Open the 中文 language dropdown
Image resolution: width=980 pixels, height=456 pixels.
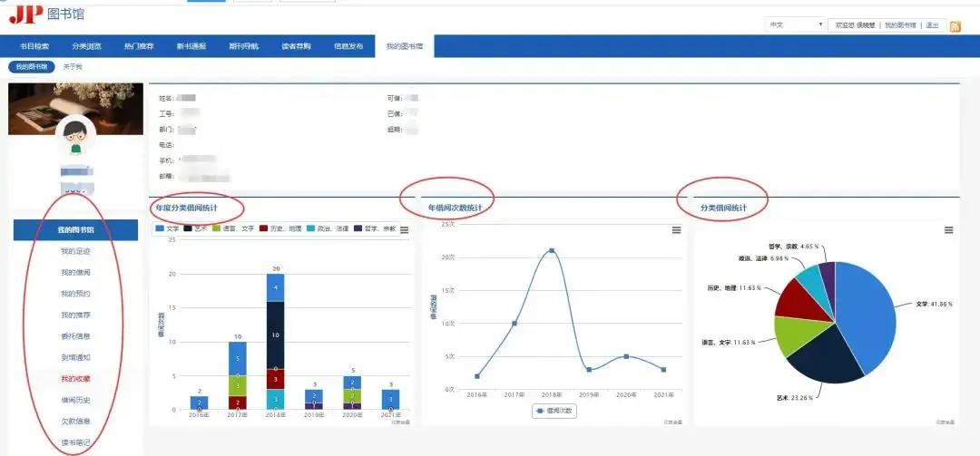pyautogui.click(x=796, y=25)
